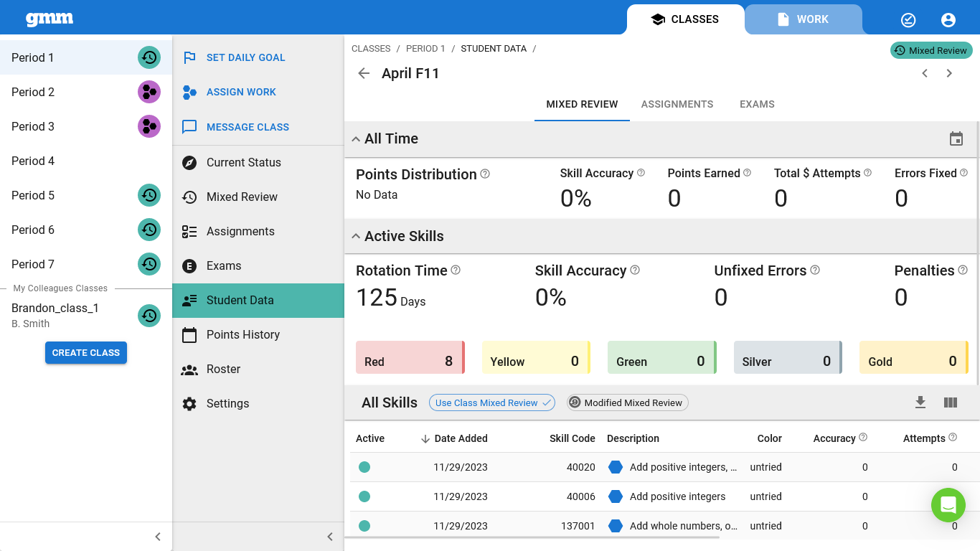Image resolution: width=980 pixels, height=551 pixels.
Task: Toggle active status for skill 40020
Action: tap(364, 467)
